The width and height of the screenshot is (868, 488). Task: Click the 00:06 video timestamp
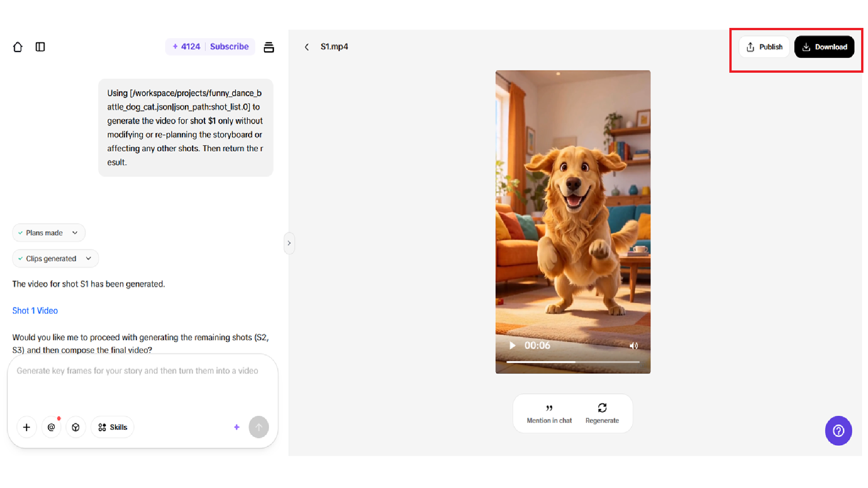[x=537, y=345]
